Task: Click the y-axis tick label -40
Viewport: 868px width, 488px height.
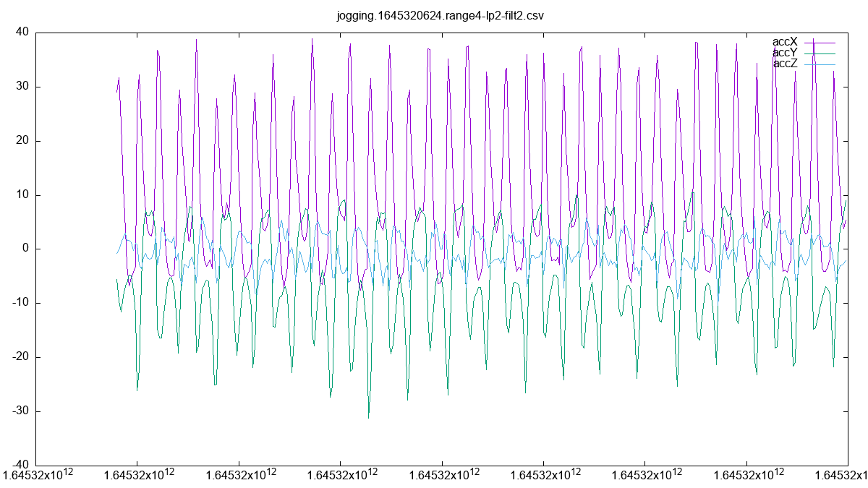Action: [x=20, y=466]
